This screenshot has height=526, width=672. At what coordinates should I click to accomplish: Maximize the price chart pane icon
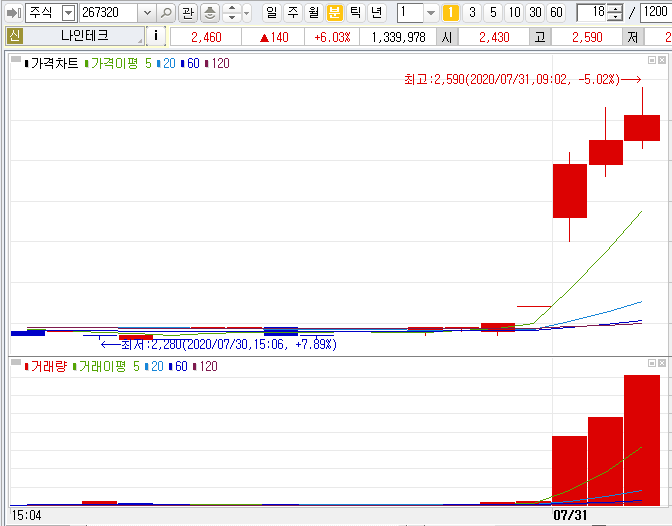pos(652,60)
